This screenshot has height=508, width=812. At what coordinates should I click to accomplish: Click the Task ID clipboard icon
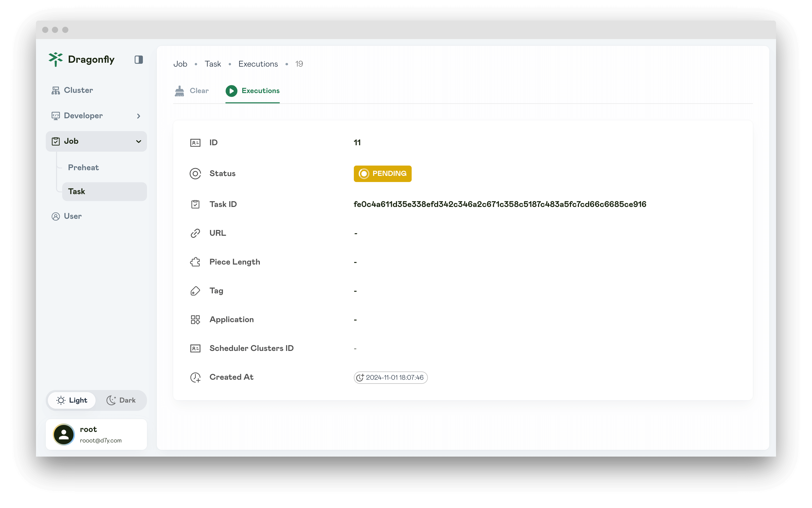[196, 204]
